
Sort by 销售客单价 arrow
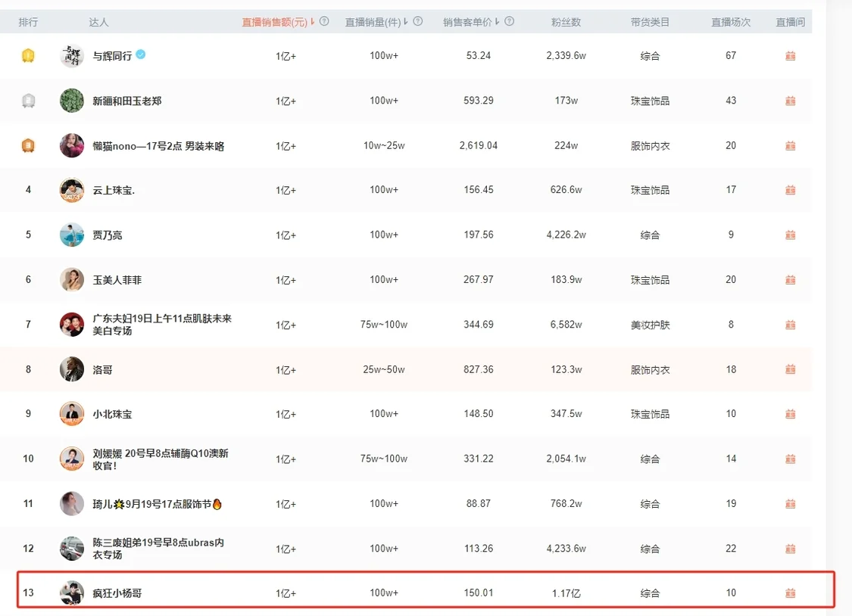[x=497, y=22]
